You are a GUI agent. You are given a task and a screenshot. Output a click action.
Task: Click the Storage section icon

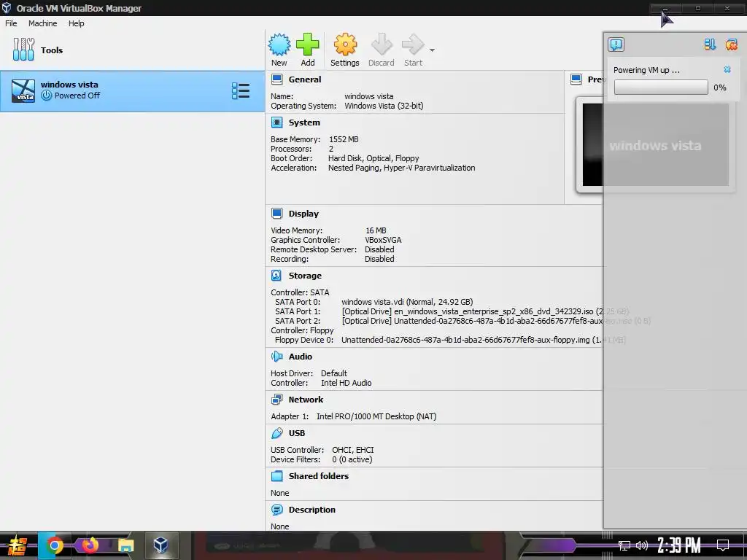[x=276, y=275]
